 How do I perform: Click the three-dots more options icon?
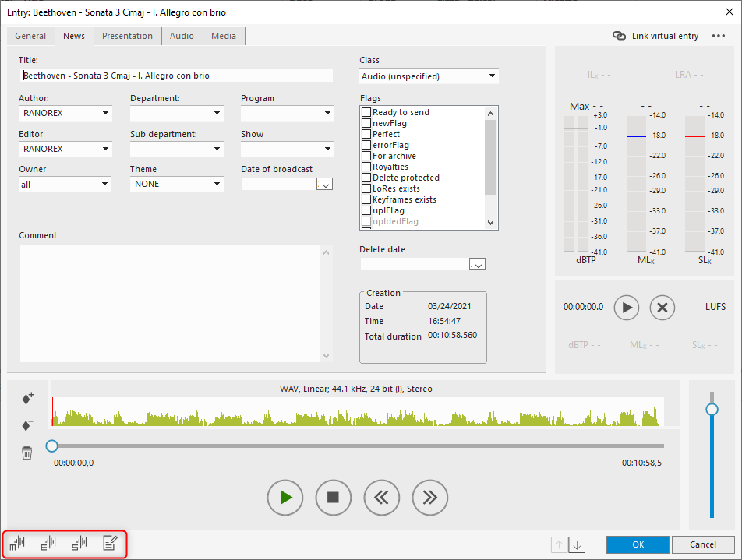718,36
